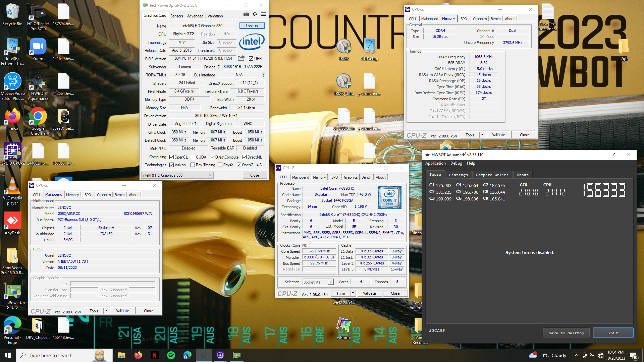This screenshot has width=644, height=362.
Task: Click Lookup button in GPU-Z
Action: click(x=252, y=26)
